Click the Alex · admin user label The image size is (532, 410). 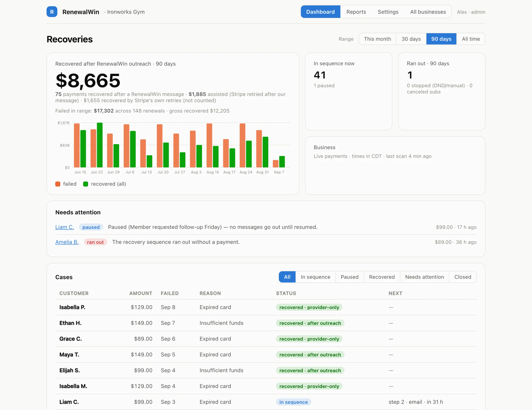click(x=471, y=12)
